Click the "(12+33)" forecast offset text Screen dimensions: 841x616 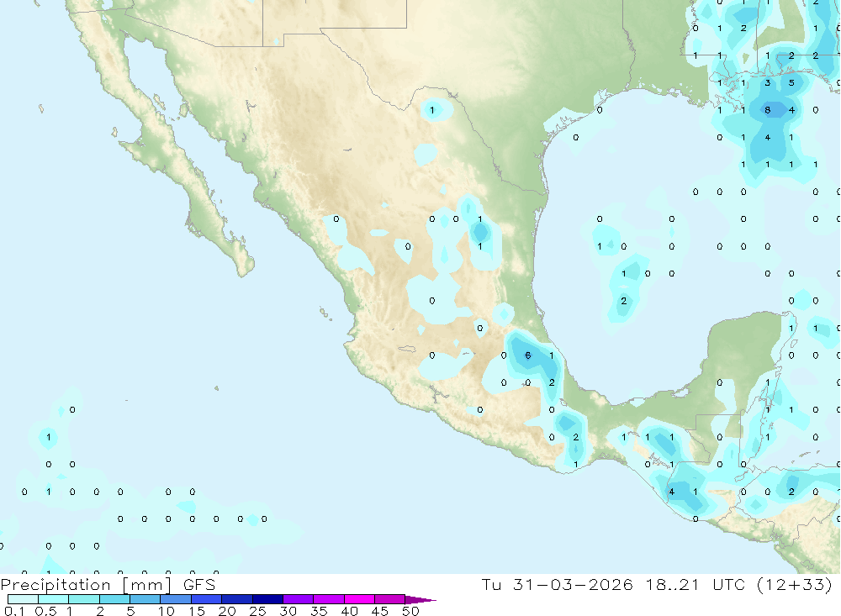click(795, 584)
